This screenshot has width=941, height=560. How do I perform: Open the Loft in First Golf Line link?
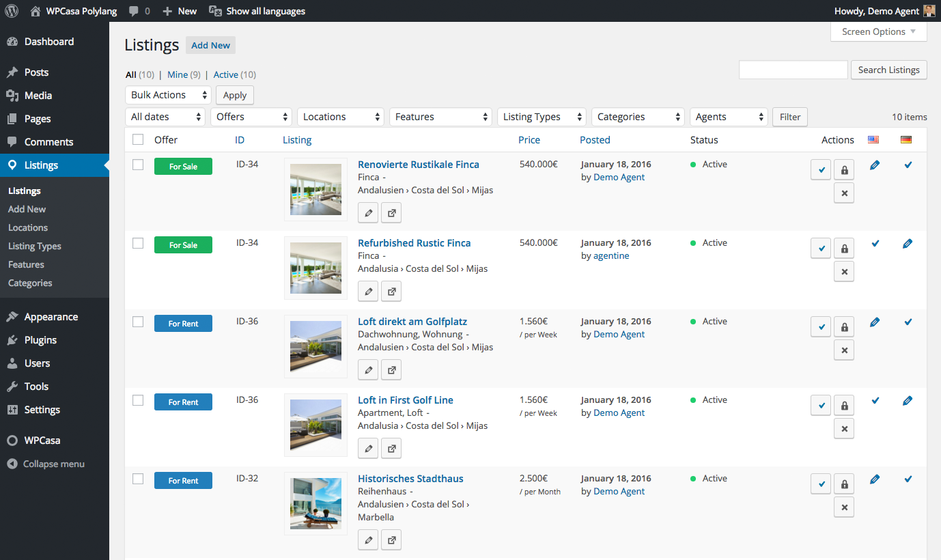tap(405, 400)
